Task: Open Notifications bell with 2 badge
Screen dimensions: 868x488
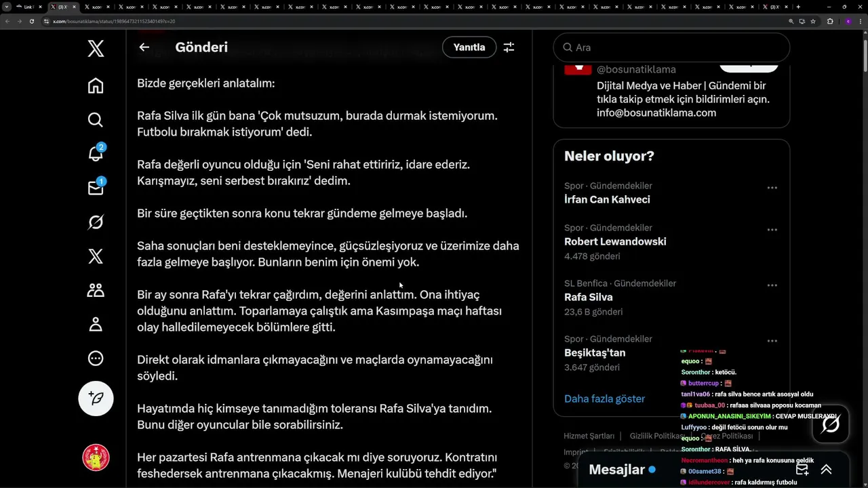Action: click(x=96, y=154)
